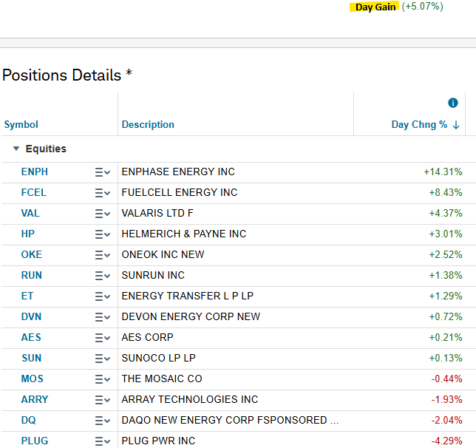Open the SUN row action menu

coord(102,359)
